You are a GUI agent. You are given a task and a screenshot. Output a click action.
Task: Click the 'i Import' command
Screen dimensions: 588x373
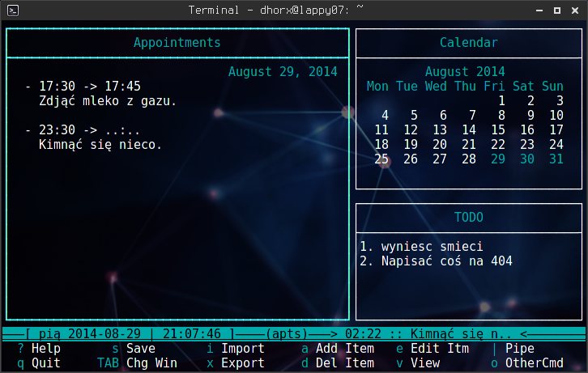(x=236, y=349)
